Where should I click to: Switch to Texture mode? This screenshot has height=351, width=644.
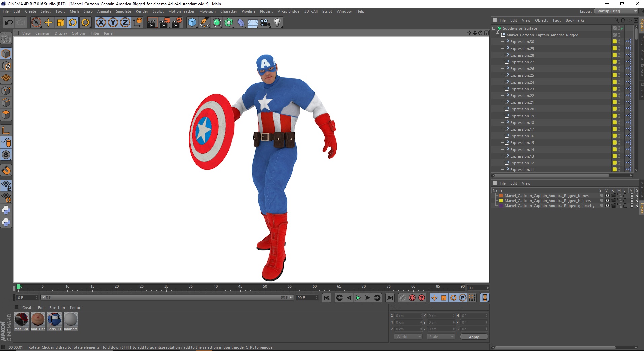pyautogui.click(x=6, y=66)
